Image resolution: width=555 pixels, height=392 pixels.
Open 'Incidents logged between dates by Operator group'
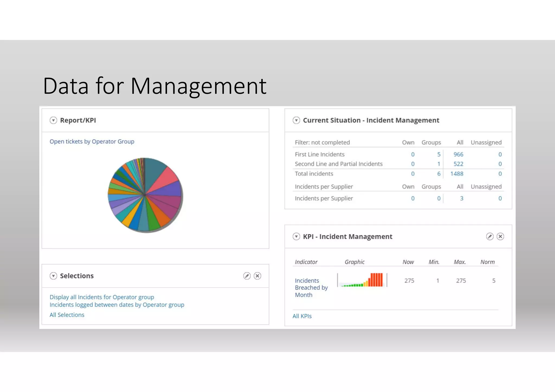point(117,305)
